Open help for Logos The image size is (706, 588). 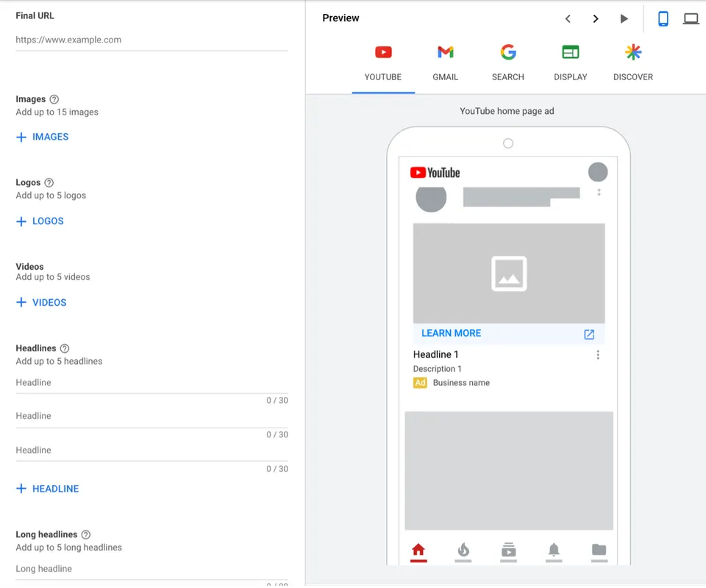49,182
